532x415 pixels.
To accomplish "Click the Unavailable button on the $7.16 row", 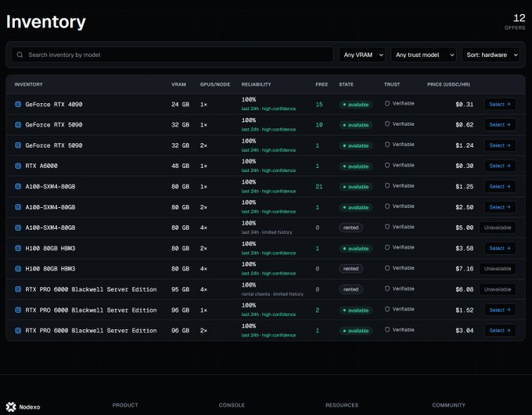I will click(498, 269).
